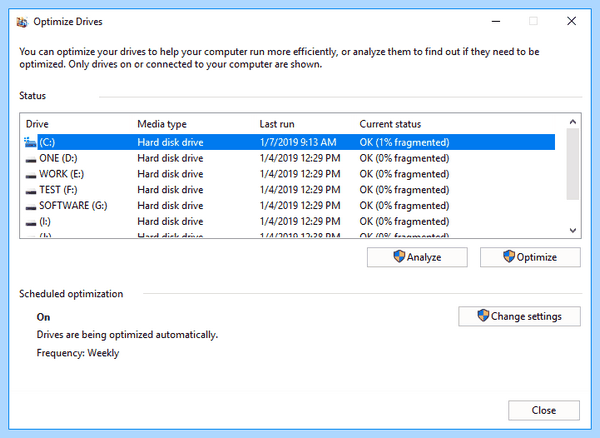
Task: Click the Optimize button
Action: point(530,257)
